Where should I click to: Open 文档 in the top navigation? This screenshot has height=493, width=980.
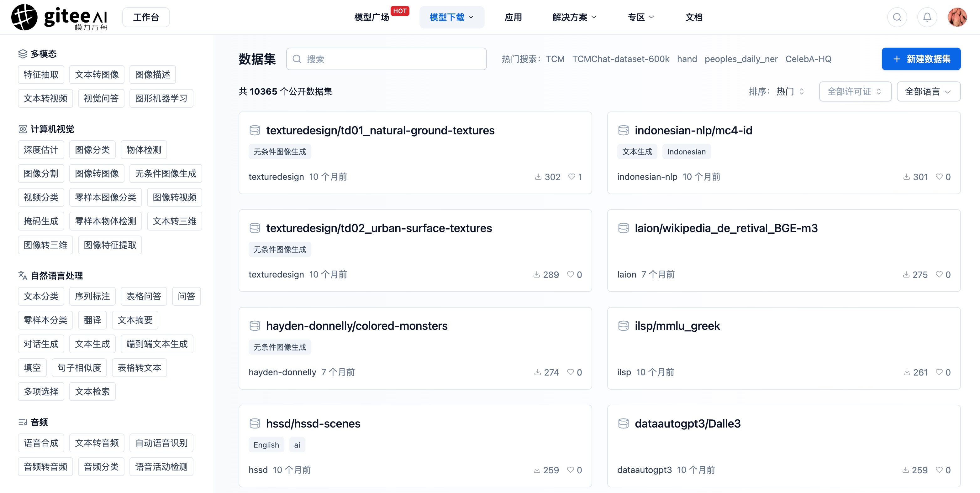693,17
